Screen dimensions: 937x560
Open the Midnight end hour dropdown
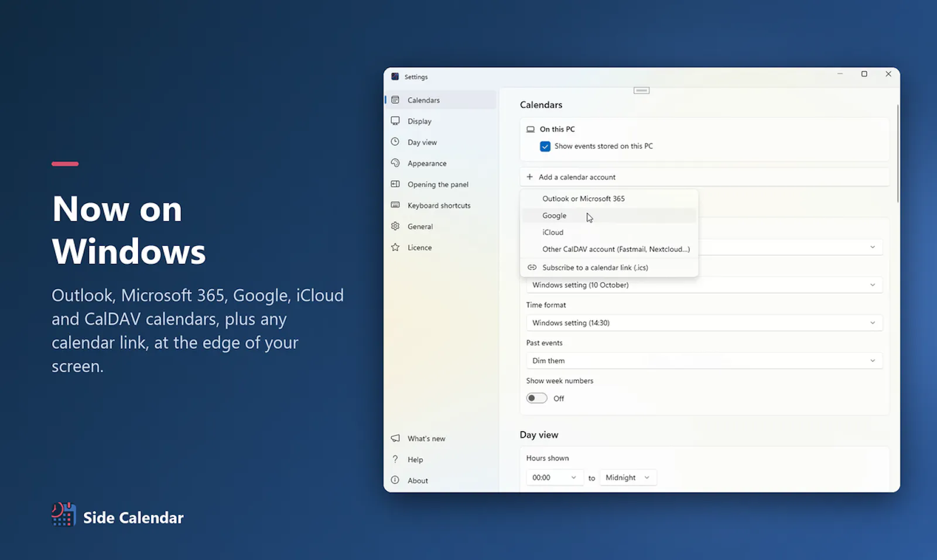628,477
